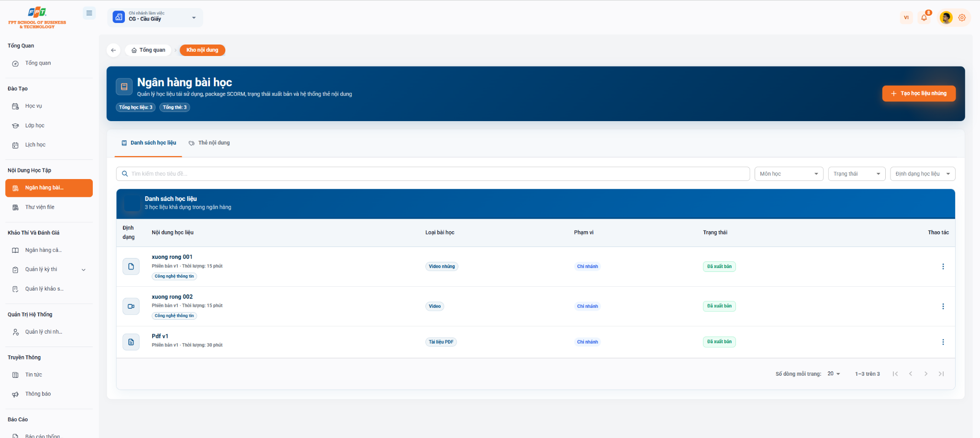Click the Video nhúng lesson type badge

[442, 267]
